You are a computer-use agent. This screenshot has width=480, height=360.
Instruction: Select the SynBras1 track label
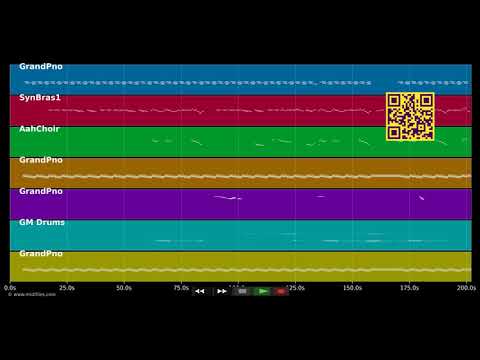40,97
